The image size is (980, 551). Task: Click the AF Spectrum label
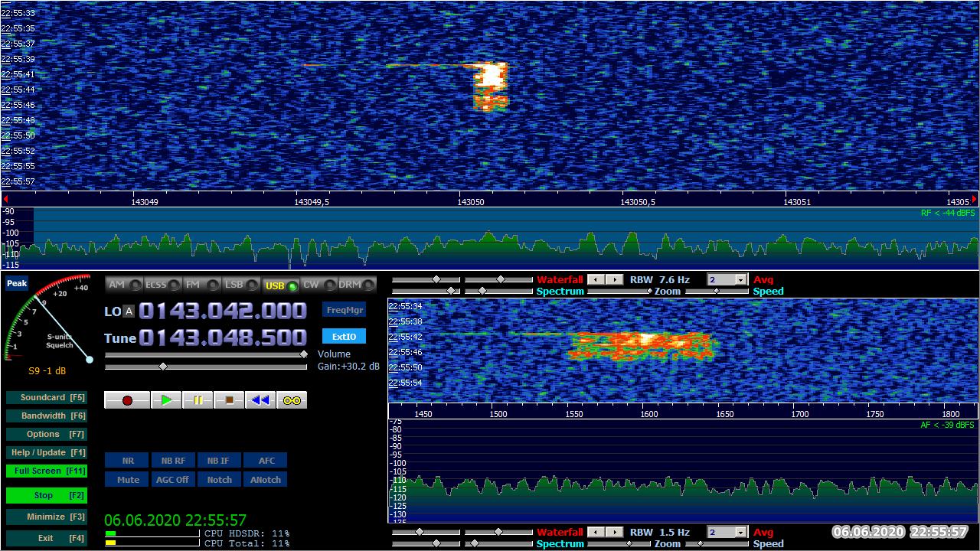coord(560,544)
